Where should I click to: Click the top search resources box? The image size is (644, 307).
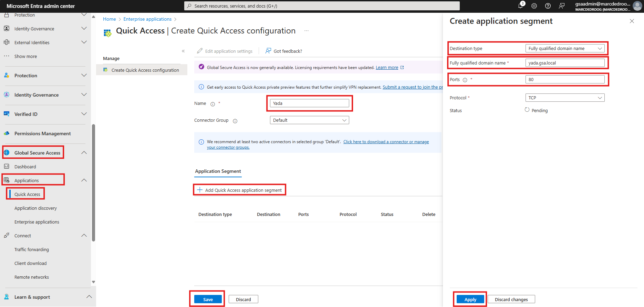[322, 6]
